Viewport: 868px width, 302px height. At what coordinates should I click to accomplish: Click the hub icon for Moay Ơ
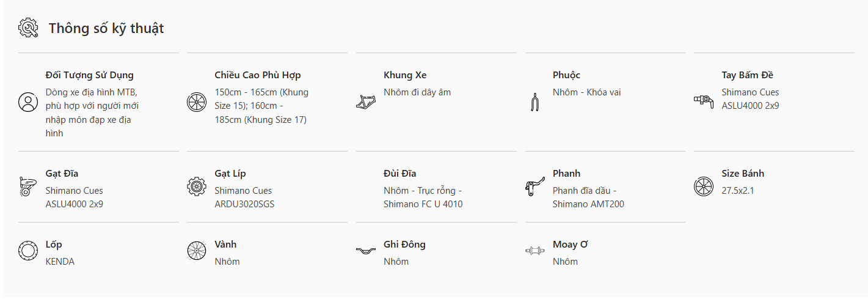coord(535,251)
